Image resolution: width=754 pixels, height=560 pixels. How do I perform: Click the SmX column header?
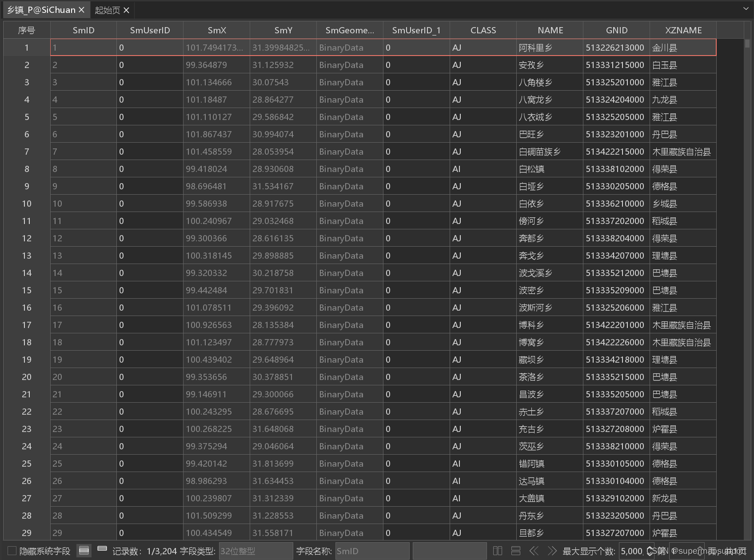[216, 30]
